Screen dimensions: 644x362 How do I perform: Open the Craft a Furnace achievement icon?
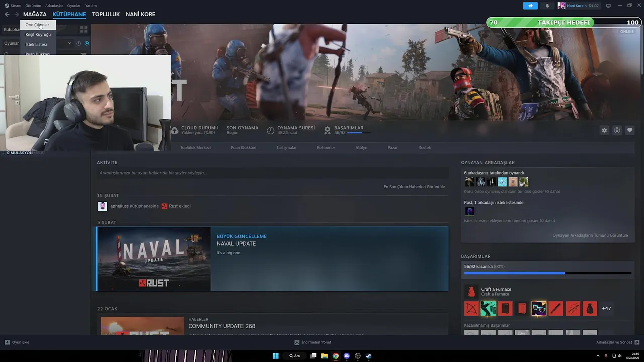tap(471, 292)
